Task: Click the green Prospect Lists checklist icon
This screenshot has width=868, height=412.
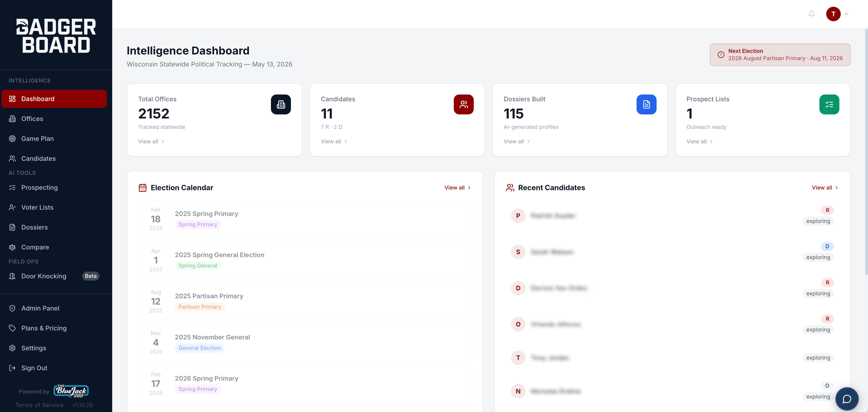Action: 829,104
